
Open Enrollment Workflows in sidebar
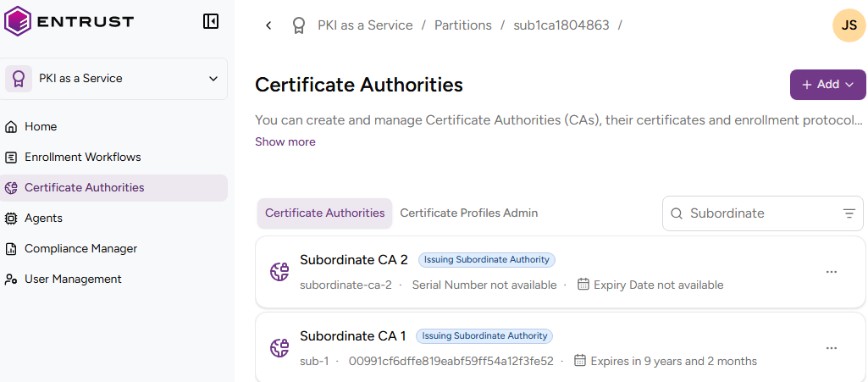82,158
